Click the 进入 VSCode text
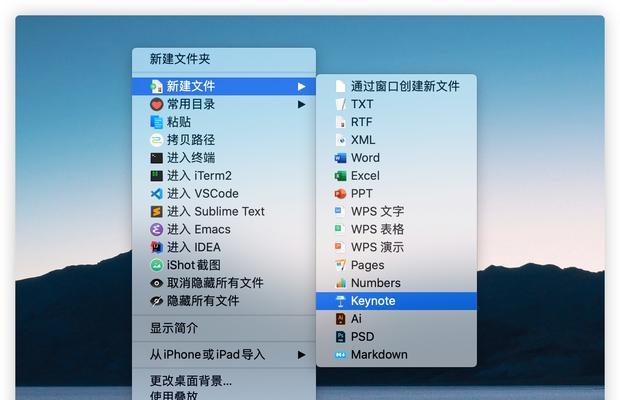Viewport: 620px width, 400px height. (x=203, y=194)
